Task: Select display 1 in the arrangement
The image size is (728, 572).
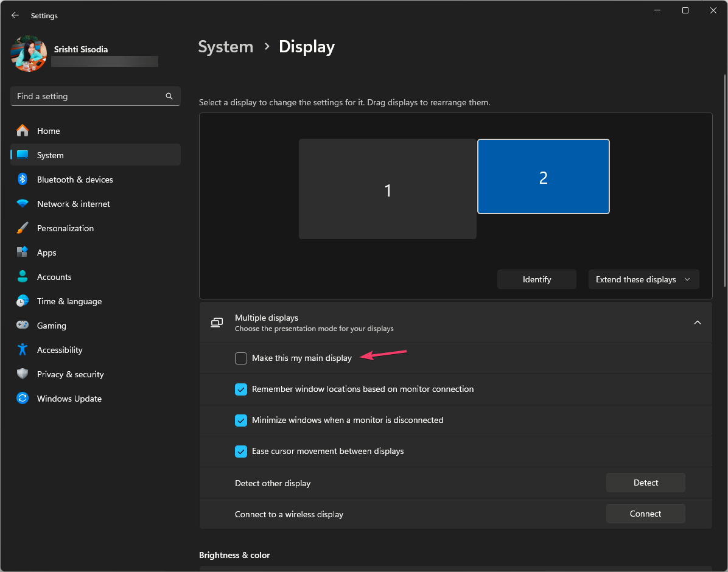Action: click(x=387, y=189)
